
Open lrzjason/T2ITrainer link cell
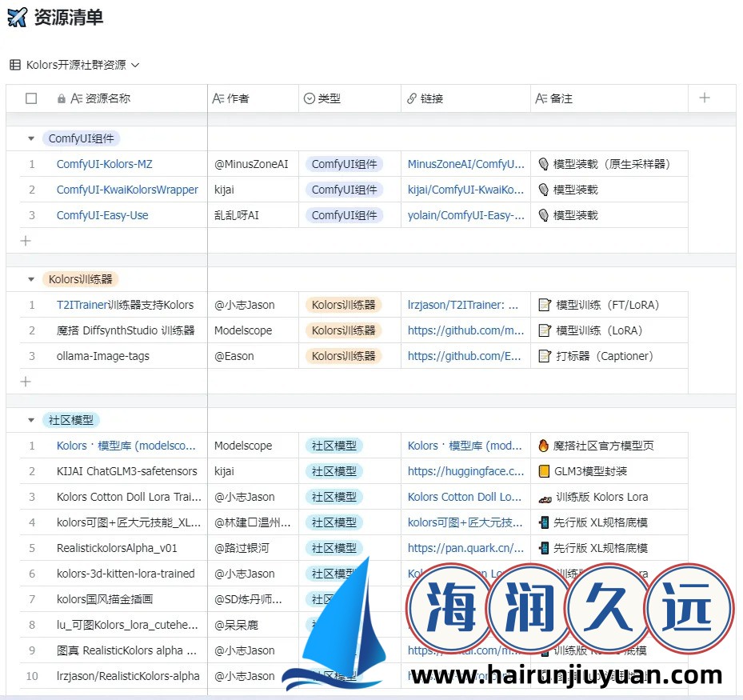(x=463, y=305)
